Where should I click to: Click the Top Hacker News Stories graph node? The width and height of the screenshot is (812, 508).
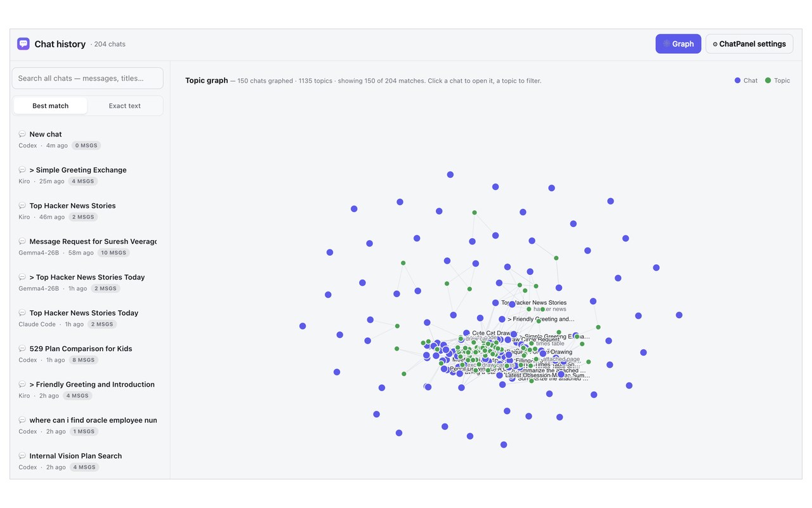pyautogui.click(x=495, y=303)
